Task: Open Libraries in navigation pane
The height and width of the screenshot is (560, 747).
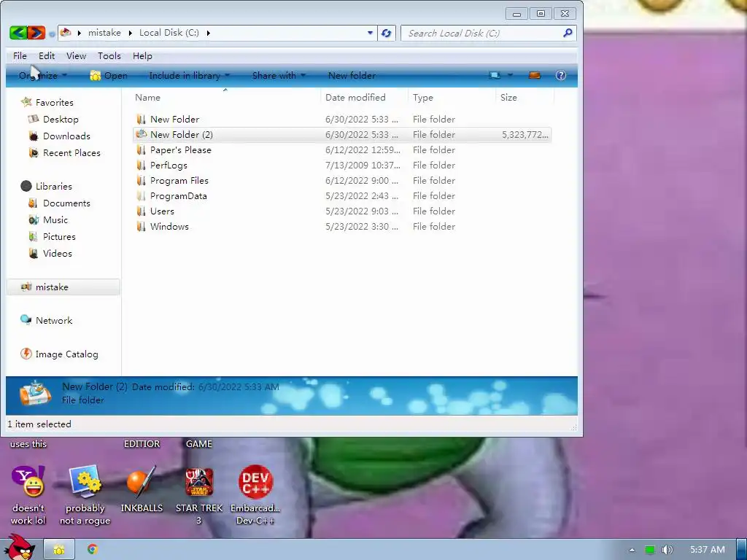Action: coord(54,186)
